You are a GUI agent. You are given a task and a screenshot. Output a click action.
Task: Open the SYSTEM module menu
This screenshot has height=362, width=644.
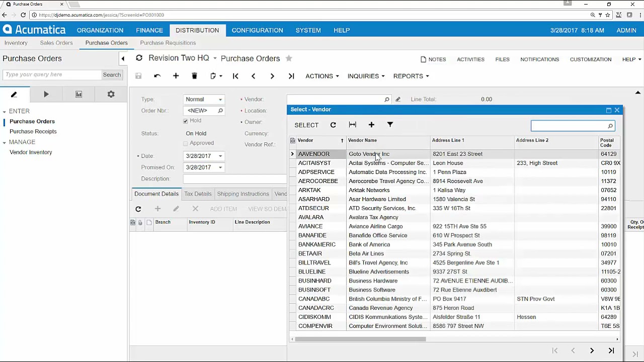[x=308, y=30]
